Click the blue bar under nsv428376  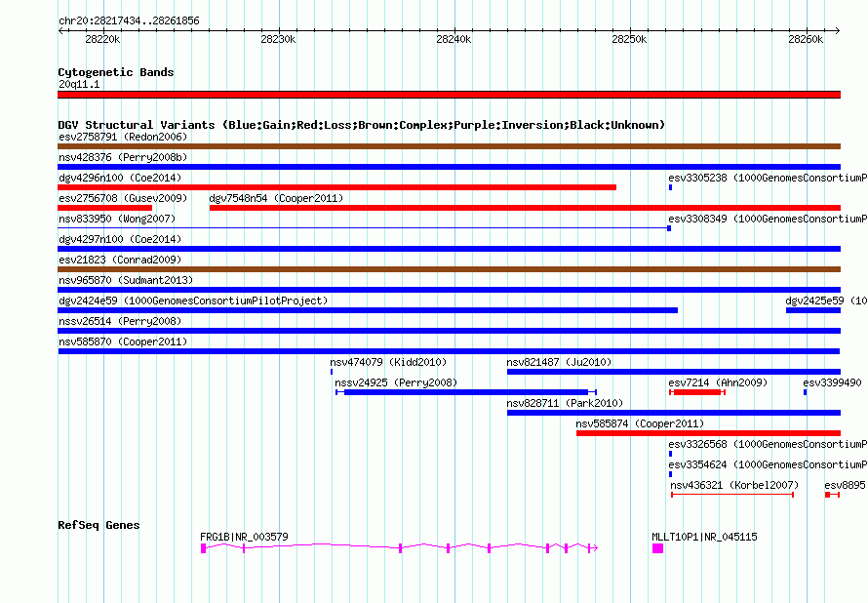click(x=449, y=167)
